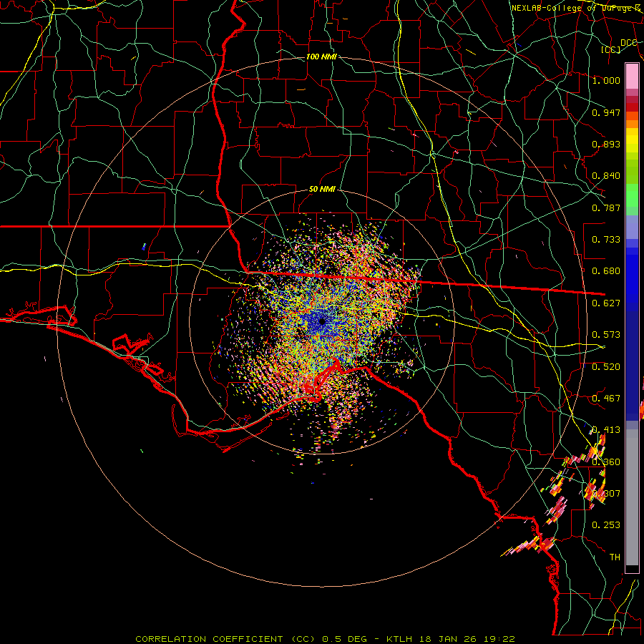
Task: Select the 0.840 scale value
Action: (606, 176)
